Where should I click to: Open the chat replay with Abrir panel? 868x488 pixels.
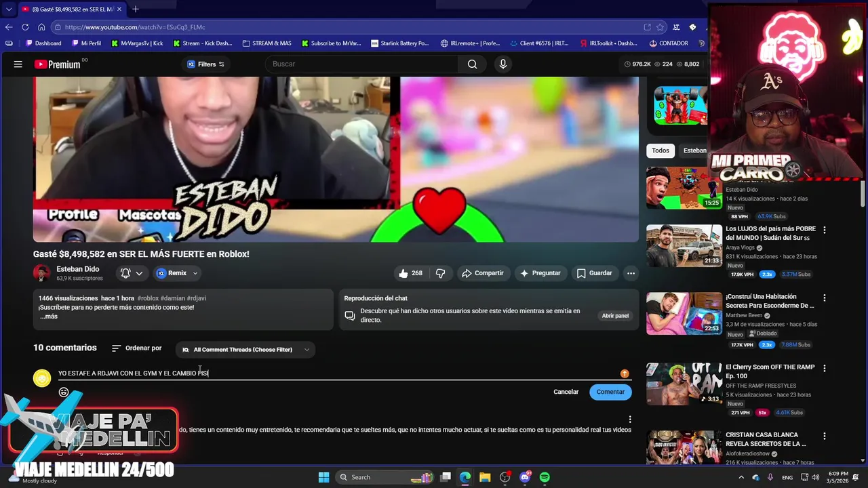coord(615,316)
